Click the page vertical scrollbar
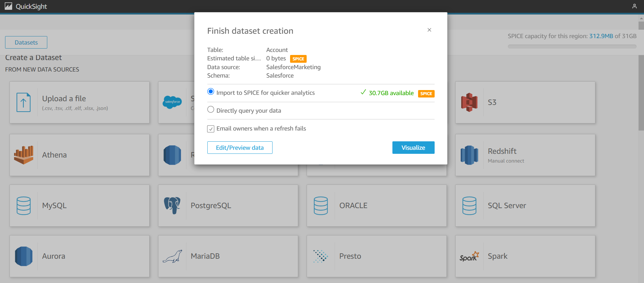Screen dimensions: 644x283 click(641, 76)
